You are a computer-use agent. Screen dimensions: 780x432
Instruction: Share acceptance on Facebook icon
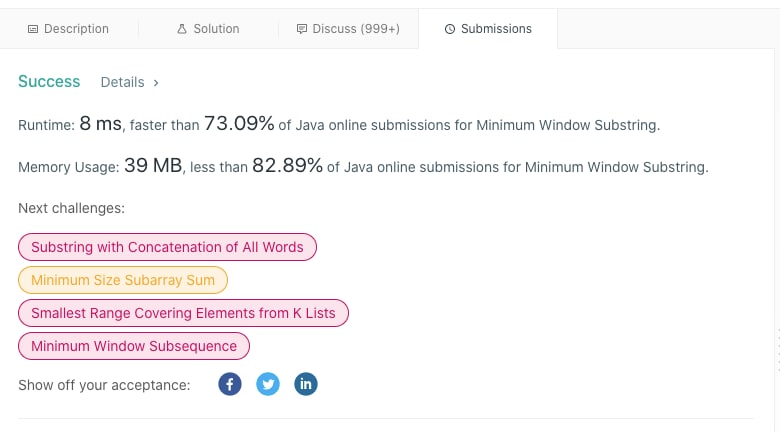pos(230,384)
